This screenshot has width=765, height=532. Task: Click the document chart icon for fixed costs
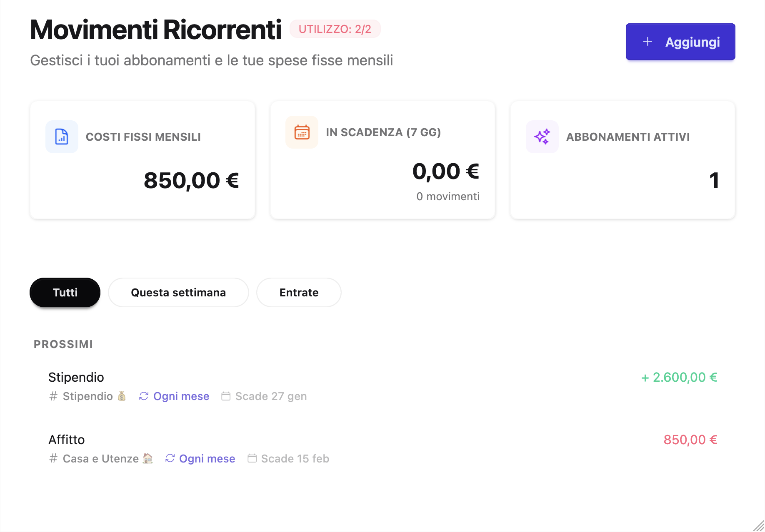pos(62,137)
